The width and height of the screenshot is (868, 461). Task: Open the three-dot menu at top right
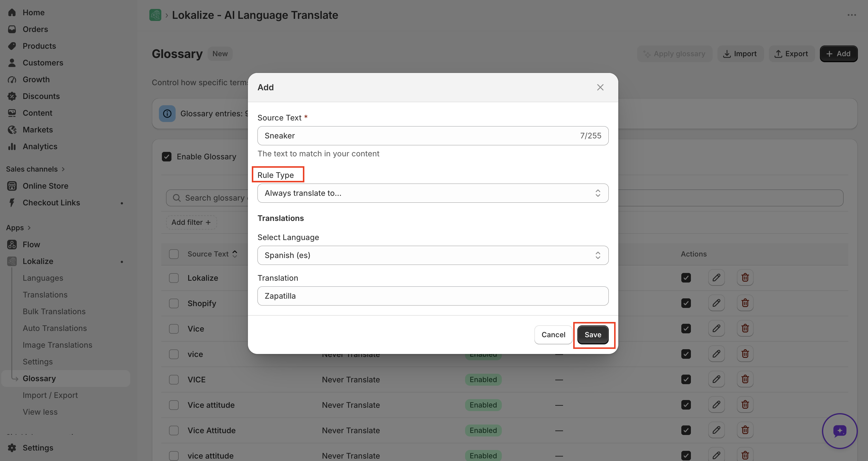852,15
